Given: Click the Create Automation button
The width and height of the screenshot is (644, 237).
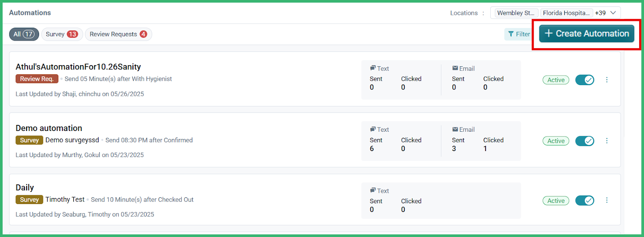Looking at the screenshot, I should coord(586,34).
